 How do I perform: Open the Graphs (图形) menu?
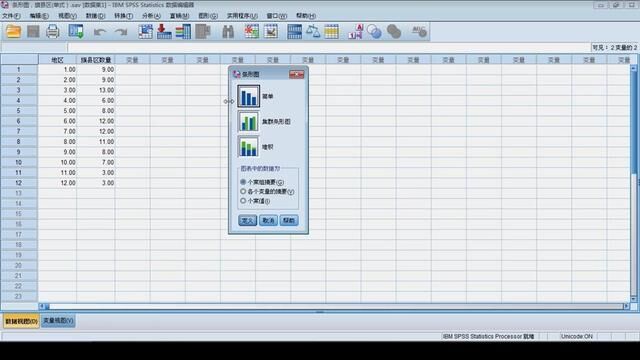[208, 16]
